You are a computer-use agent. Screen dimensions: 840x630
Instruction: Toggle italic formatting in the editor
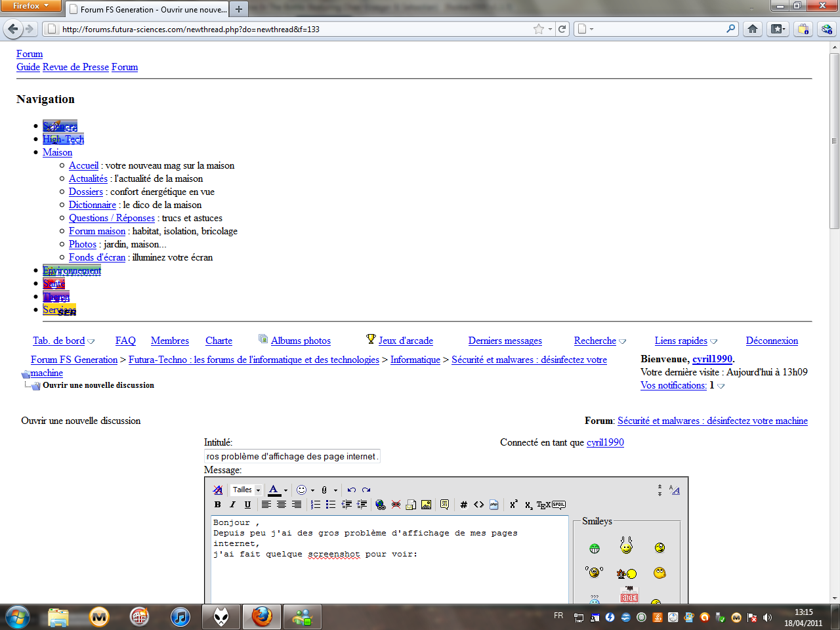pos(232,505)
